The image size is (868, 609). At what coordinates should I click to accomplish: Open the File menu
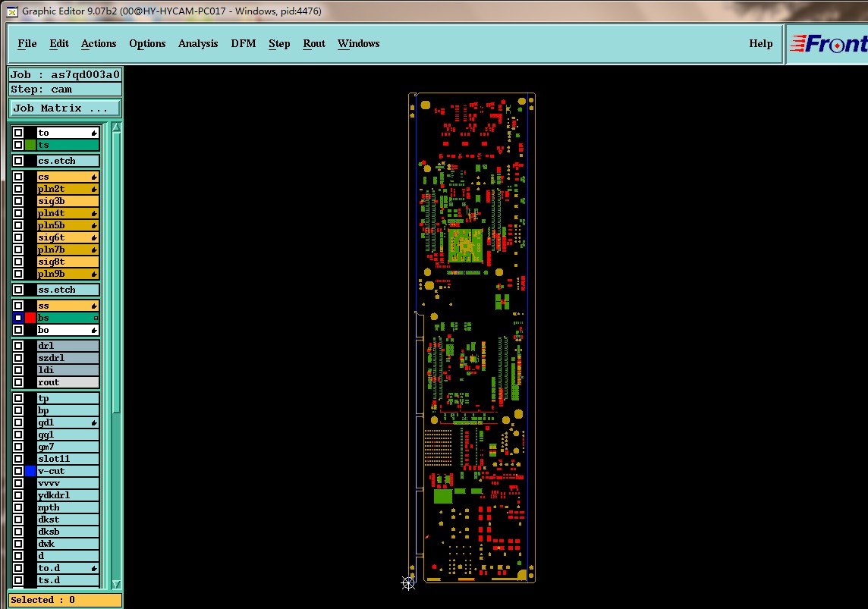(x=27, y=44)
